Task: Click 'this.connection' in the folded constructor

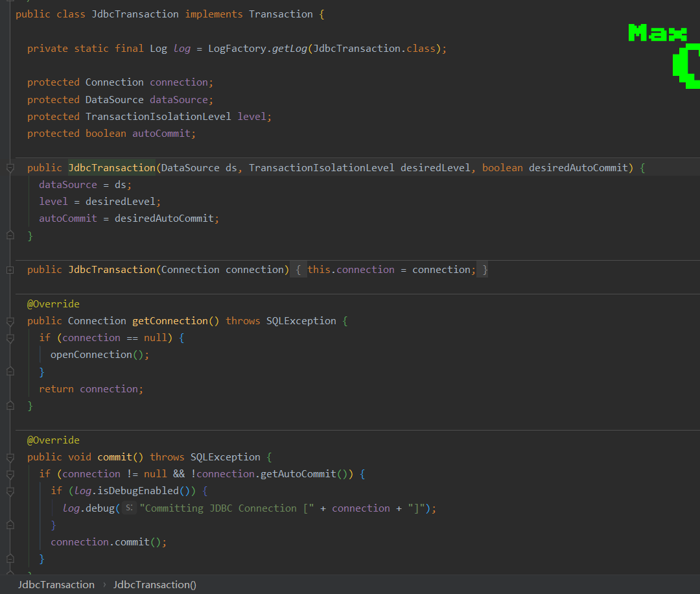Action: pos(351,270)
